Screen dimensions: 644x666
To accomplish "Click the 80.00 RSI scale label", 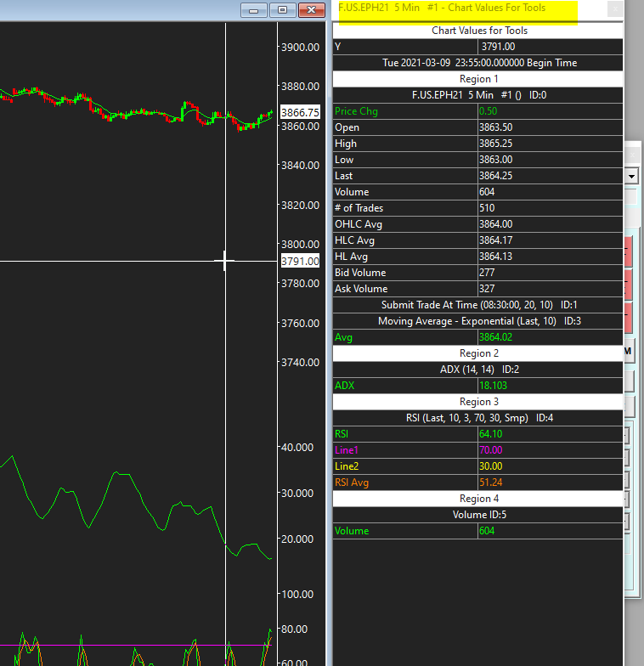I will pyautogui.click(x=294, y=629).
